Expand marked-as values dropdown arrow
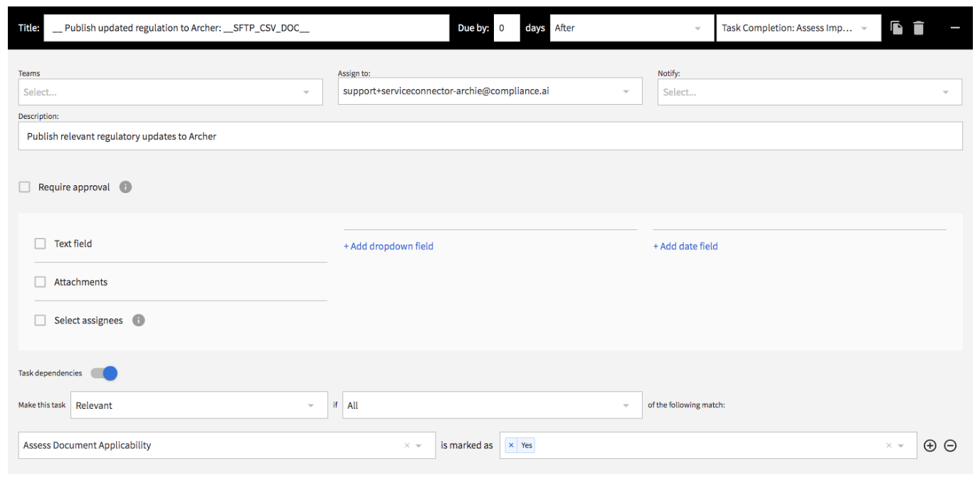Screen dimensions: 980x483 [901, 446]
